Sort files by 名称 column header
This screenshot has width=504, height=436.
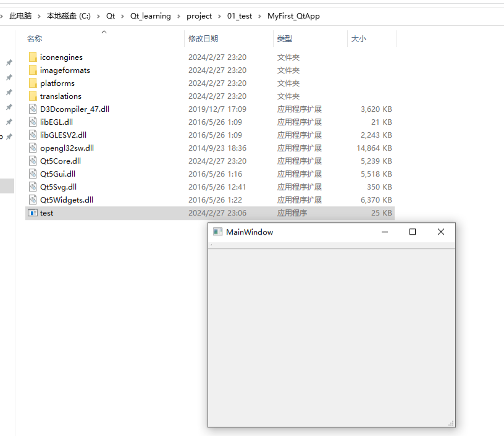click(35, 39)
